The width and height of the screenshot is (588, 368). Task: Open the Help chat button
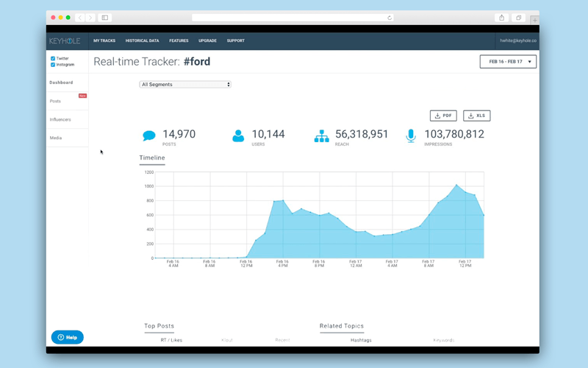(x=68, y=337)
